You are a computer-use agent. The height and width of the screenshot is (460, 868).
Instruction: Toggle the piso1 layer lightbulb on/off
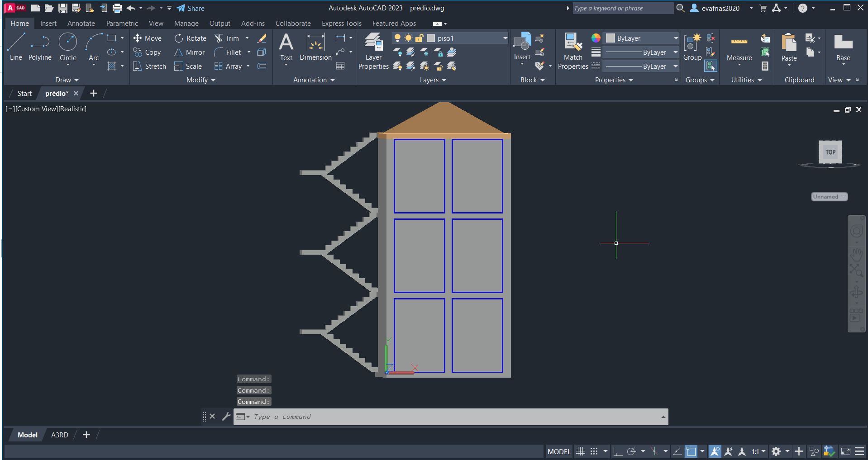pos(397,38)
